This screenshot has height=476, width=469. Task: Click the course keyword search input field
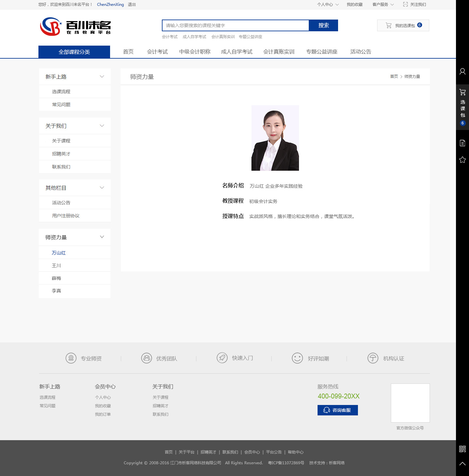pyautogui.click(x=235, y=25)
